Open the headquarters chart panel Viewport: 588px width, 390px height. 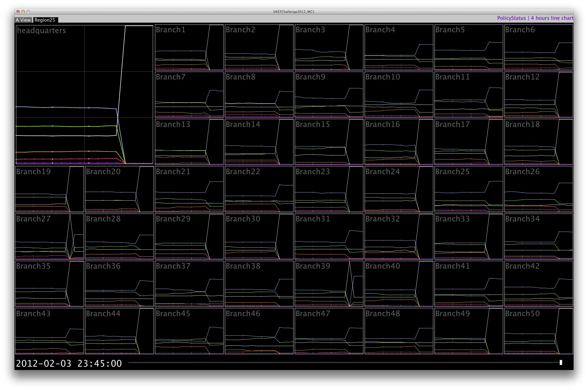pos(84,94)
